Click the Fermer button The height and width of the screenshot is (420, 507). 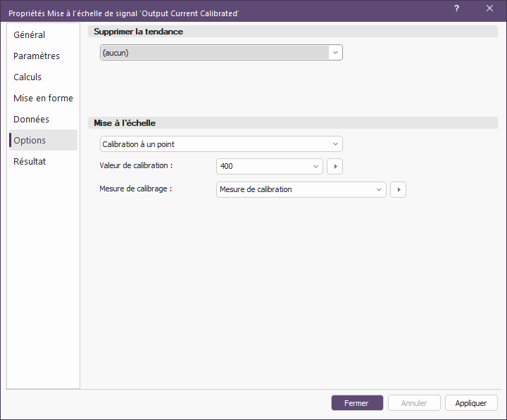tap(357, 403)
